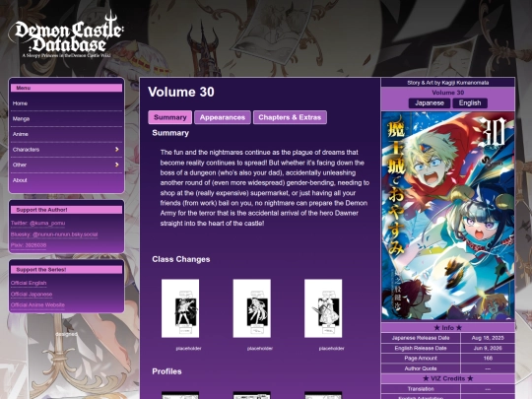Open the first Class Changes thumbnail

click(x=180, y=308)
